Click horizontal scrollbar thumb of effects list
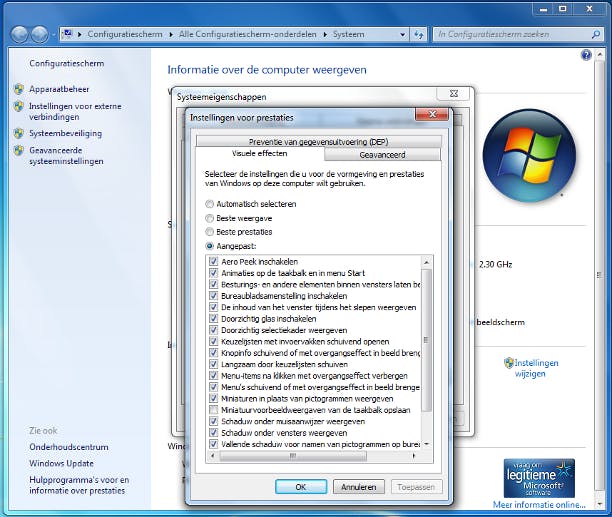The height and width of the screenshot is (517, 612). (293, 456)
